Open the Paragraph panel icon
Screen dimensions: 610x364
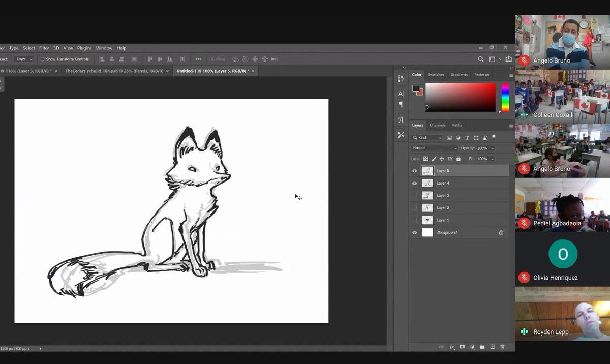[x=401, y=104]
